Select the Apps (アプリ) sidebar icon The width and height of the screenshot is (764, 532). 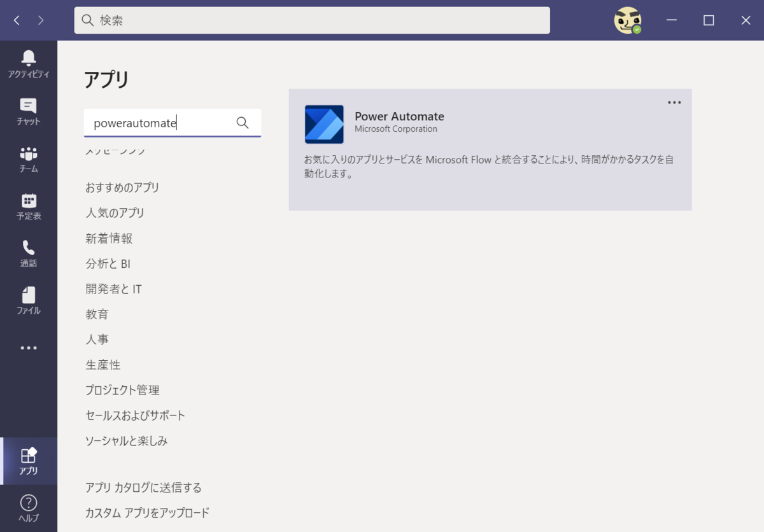29,461
